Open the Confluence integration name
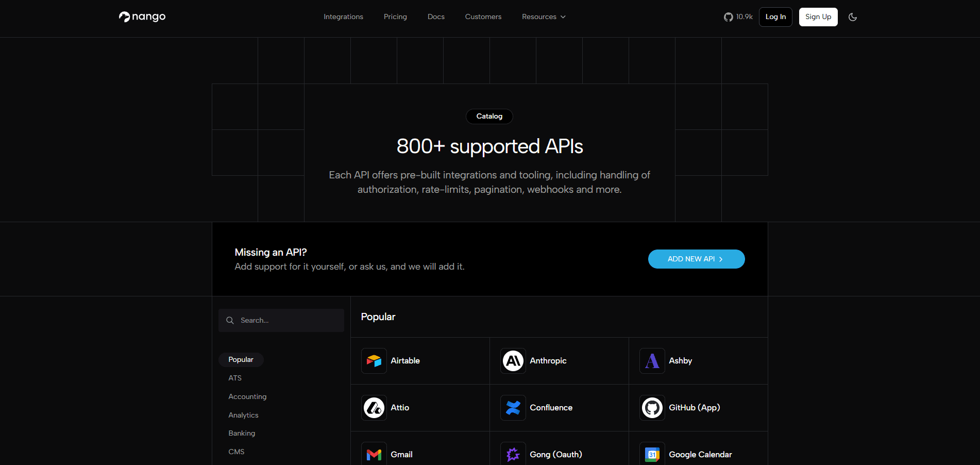 tap(551, 408)
